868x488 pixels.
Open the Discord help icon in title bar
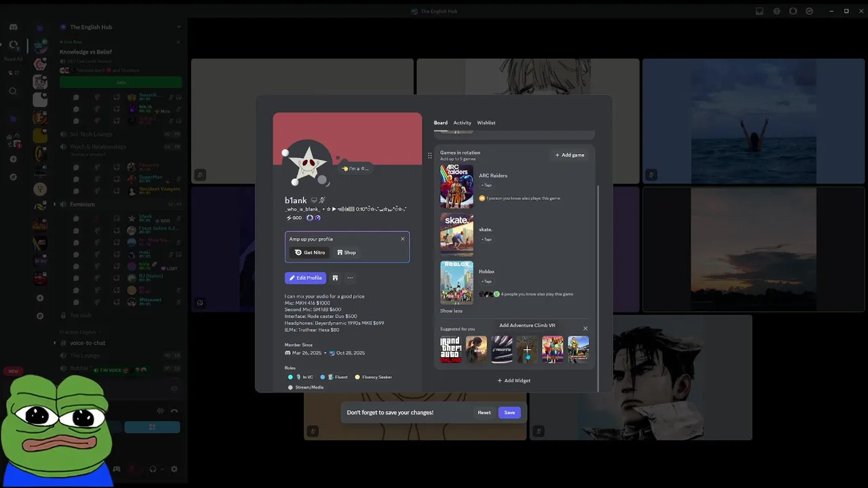coord(776,11)
